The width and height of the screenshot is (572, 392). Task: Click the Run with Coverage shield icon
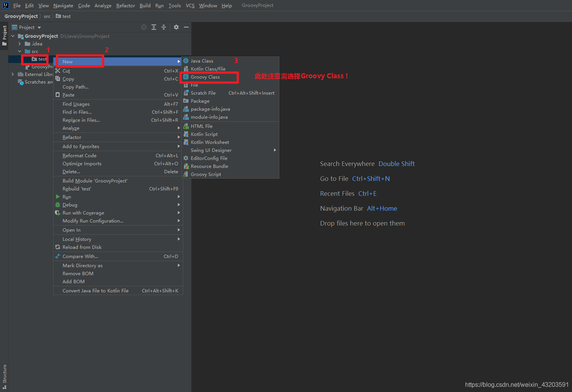pyautogui.click(x=58, y=213)
